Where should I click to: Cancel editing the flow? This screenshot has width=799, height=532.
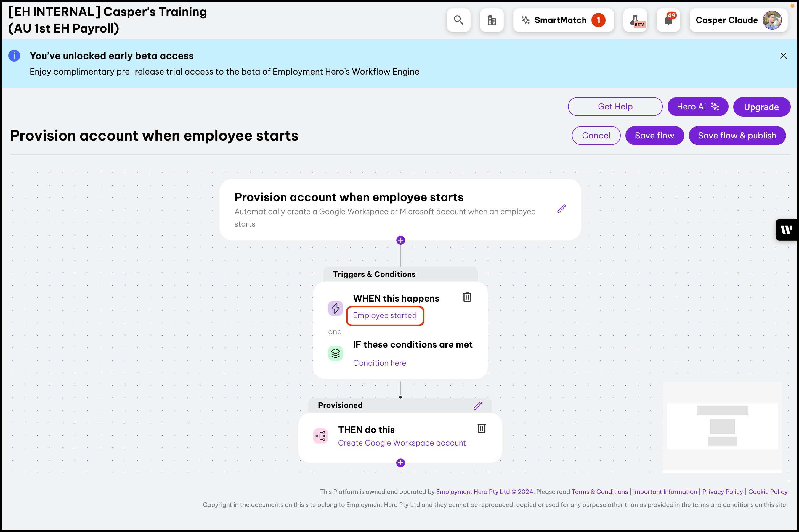click(596, 136)
